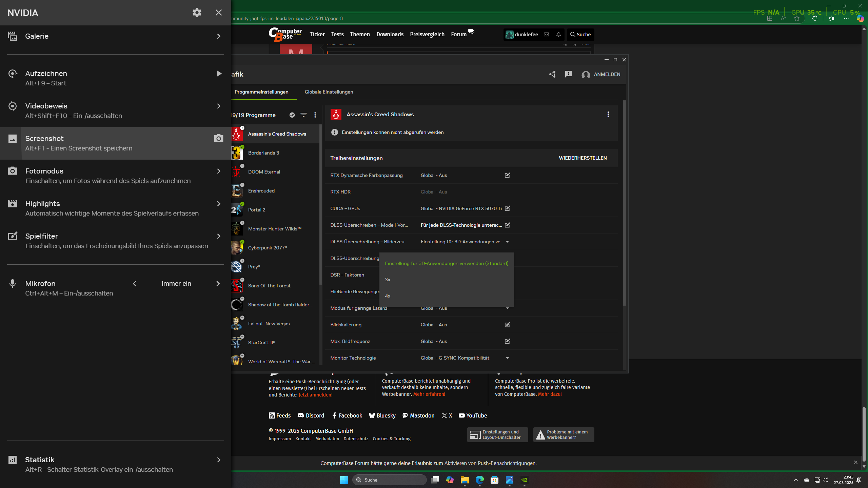This screenshot has width=868, height=488.
Task: Open Assassin's Creed Shadows three-dot menu
Action: tap(608, 114)
